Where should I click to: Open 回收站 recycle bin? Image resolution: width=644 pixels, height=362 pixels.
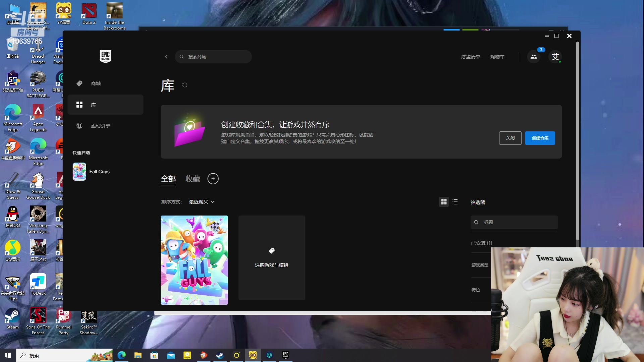point(13,48)
